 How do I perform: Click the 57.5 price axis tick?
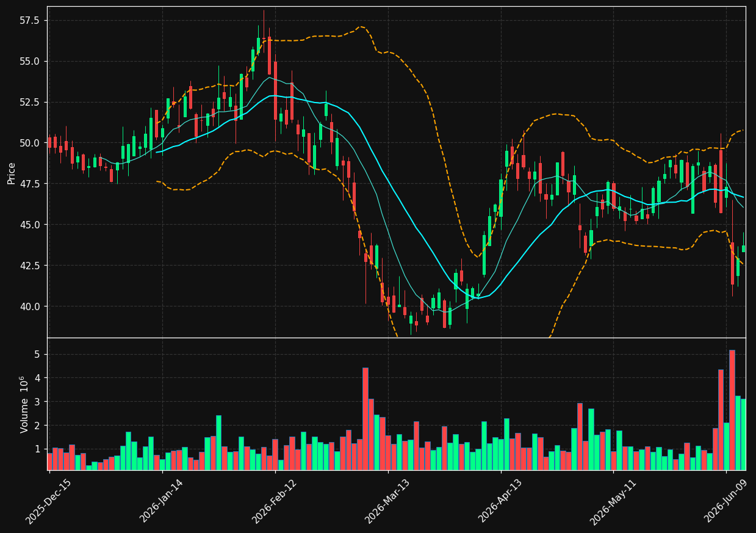pyautogui.click(x=30, y=20)
